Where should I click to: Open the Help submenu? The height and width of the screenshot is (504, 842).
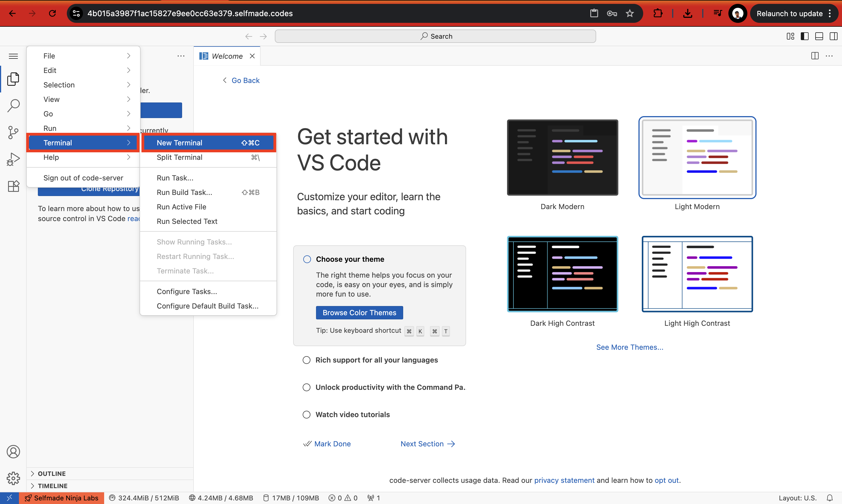(x=83, y=157)
